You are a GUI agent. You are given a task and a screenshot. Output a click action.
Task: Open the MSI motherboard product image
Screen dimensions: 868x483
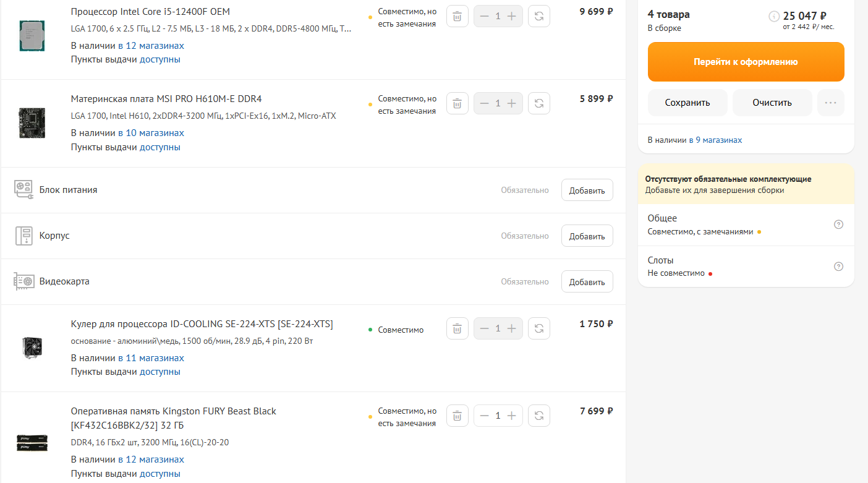coord(32,123)
